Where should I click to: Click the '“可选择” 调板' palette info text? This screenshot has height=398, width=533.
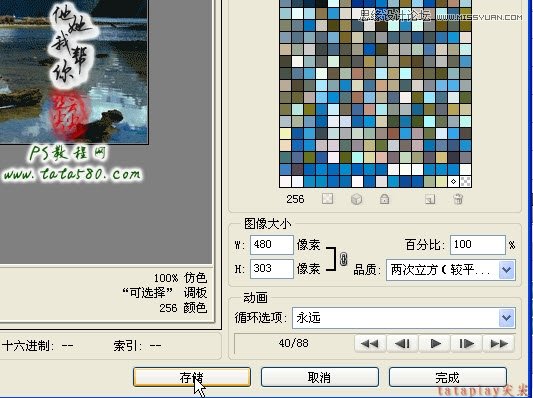[x=165, y=293]
